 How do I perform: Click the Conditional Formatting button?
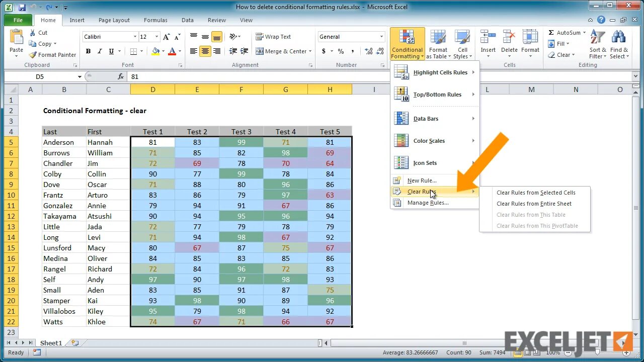point(407,44)
